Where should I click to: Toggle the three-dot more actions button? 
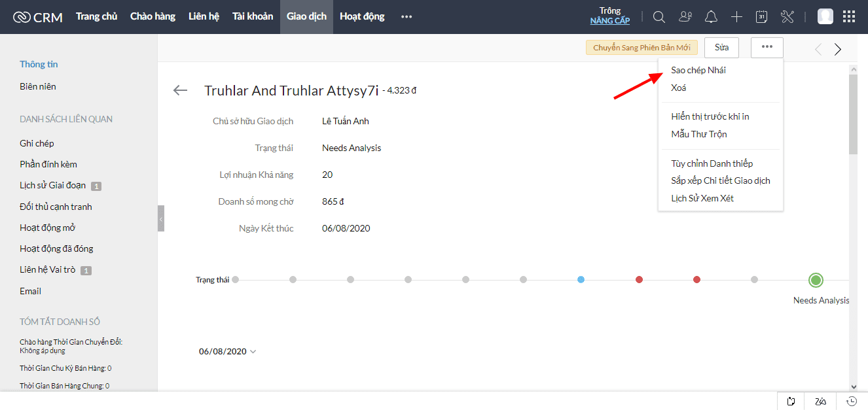(x=767, y=47)
